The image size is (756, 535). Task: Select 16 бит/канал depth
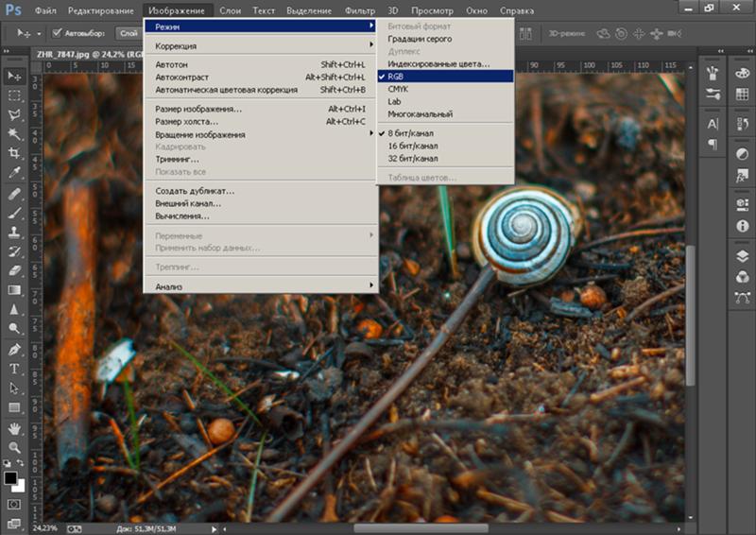[x=445, y=146]
